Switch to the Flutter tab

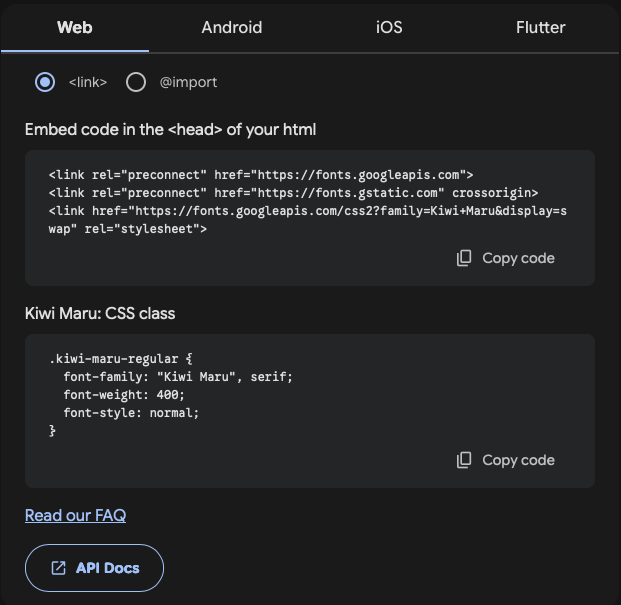point(541,27)
